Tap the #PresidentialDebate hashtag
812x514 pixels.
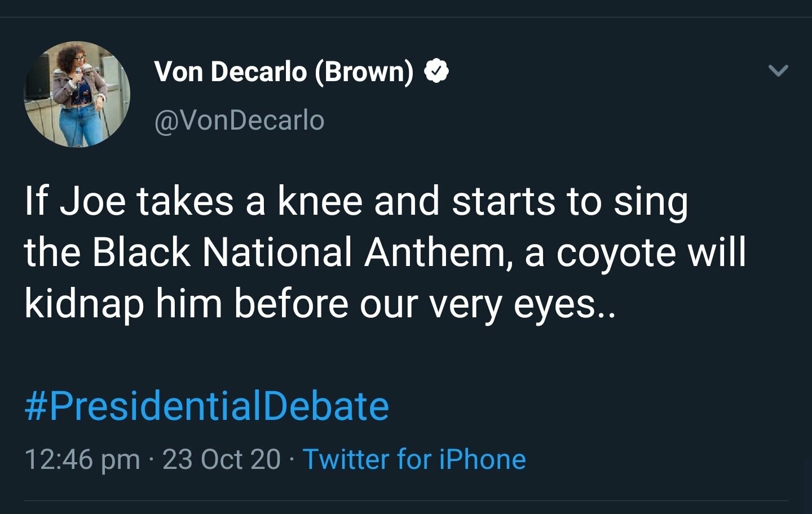[206, 406]
